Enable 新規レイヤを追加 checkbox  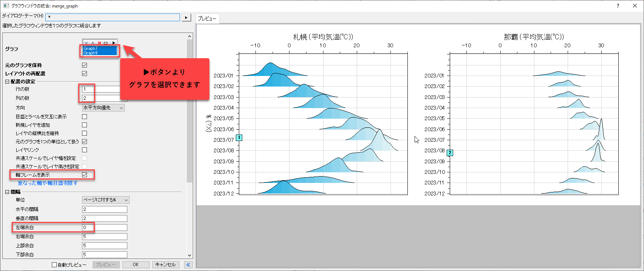tap(85, 125)
